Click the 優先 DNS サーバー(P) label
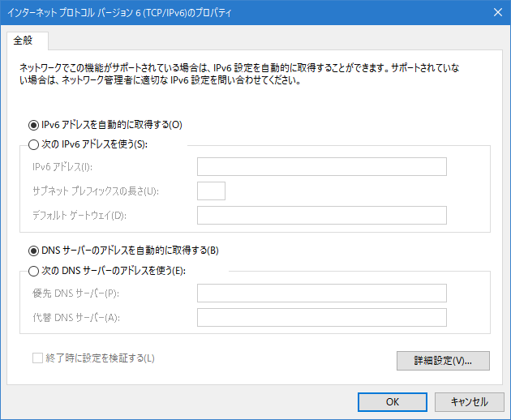Image resolution: width=511 pixels, height=420 pixels. 75,294
